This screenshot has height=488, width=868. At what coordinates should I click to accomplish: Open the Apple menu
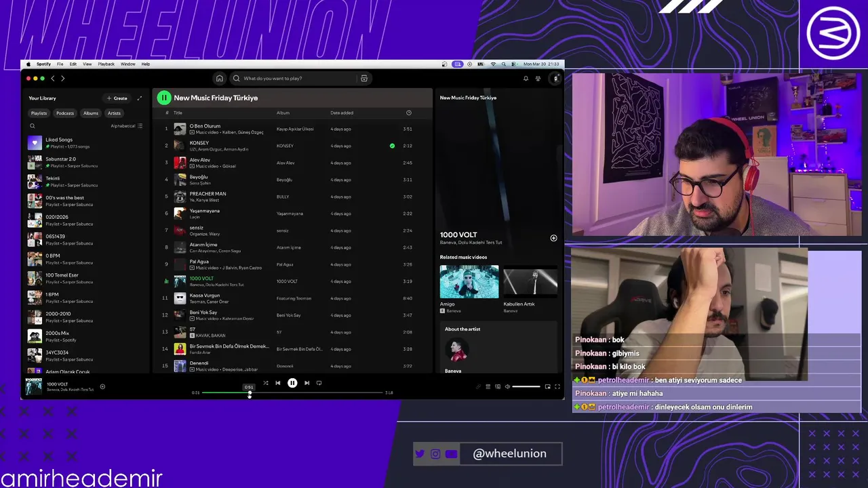click(28, 64)
